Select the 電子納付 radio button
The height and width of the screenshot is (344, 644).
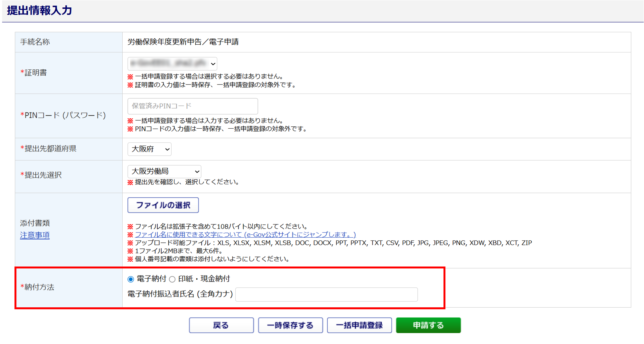tap(131, 279)
